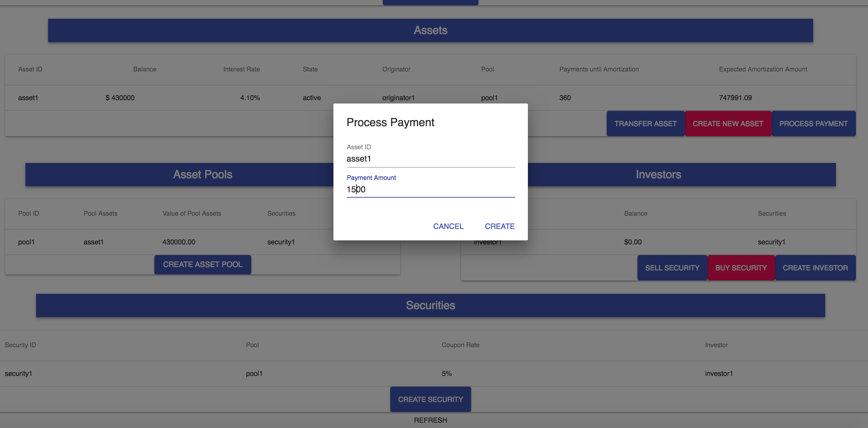The image size is (868, 428).
Task: Click the Transfer Asset button
Action: 645,124
